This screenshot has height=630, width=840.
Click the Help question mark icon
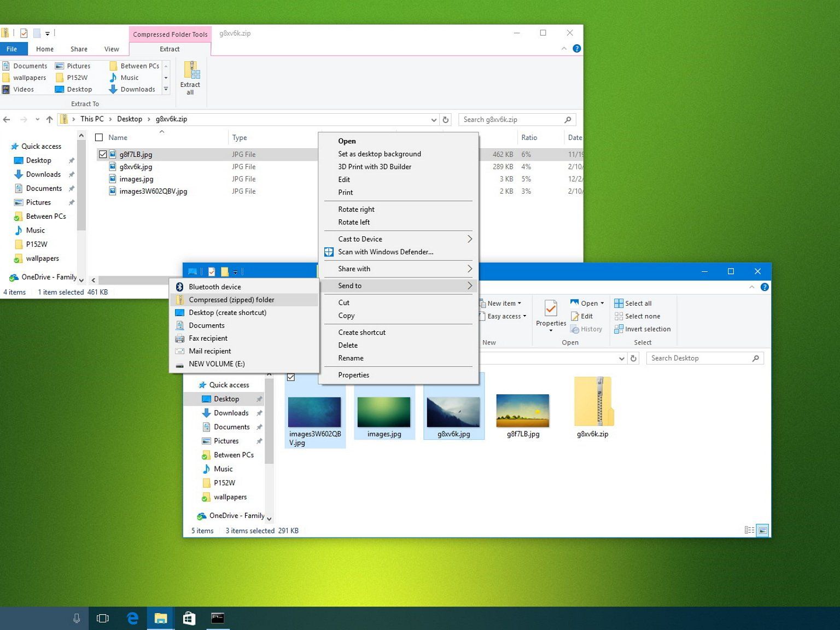coord(576,49)
